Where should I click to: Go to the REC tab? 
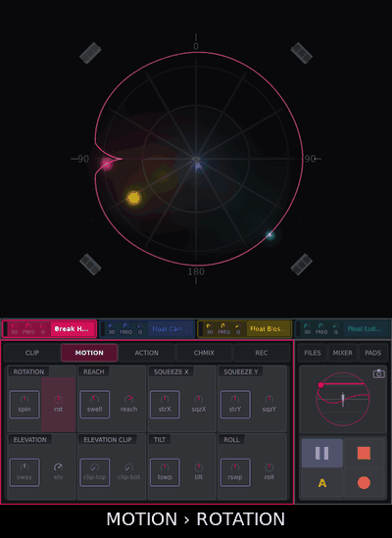(262, 353)
